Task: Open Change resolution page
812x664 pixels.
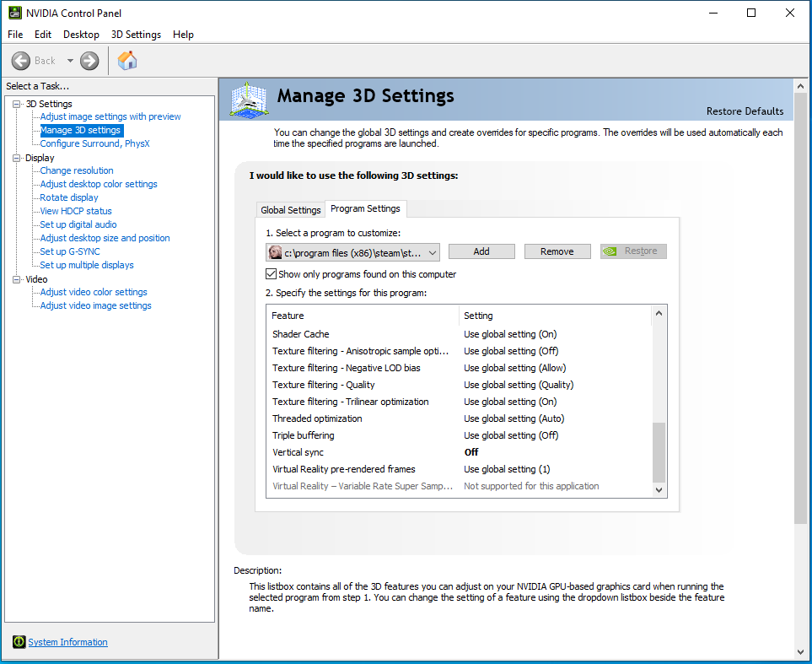Action: [x=77, y=170]
